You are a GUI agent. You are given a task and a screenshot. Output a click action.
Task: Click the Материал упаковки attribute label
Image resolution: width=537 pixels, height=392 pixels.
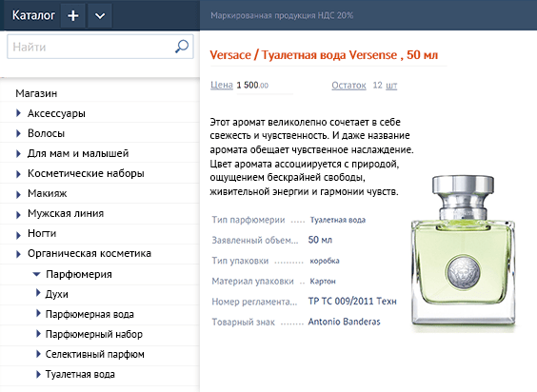point(252,281)
